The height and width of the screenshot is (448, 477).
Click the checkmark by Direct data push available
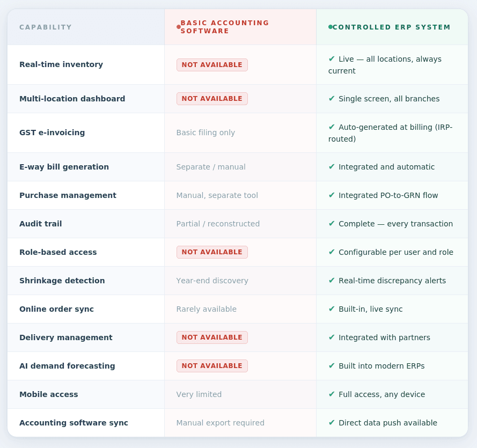332,423
